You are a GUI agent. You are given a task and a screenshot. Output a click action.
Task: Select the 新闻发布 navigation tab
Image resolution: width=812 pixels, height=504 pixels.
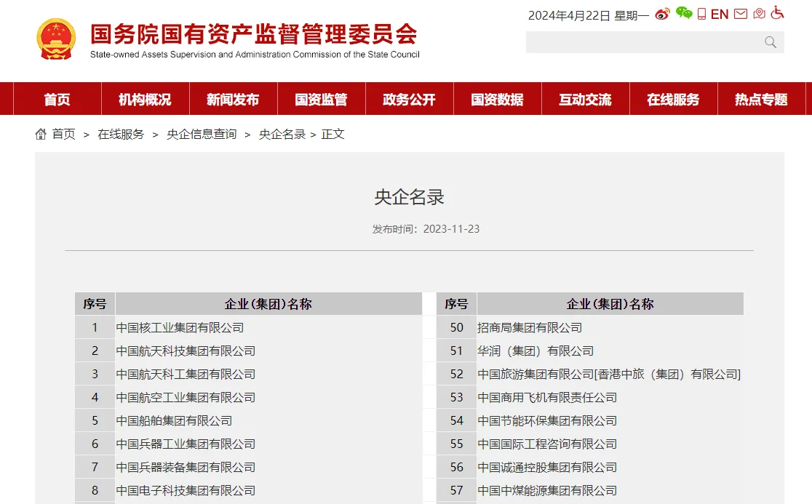coord(233,99)
